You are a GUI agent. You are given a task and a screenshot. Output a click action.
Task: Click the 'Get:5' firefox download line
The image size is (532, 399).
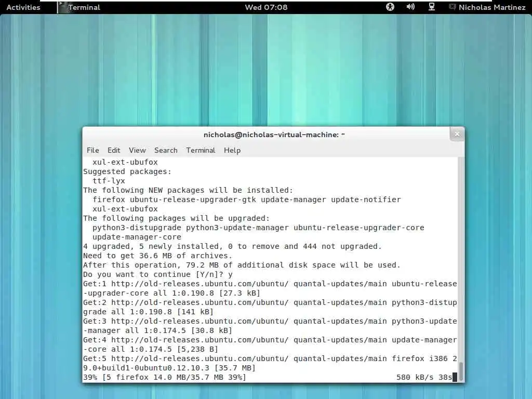coord(270,358)
